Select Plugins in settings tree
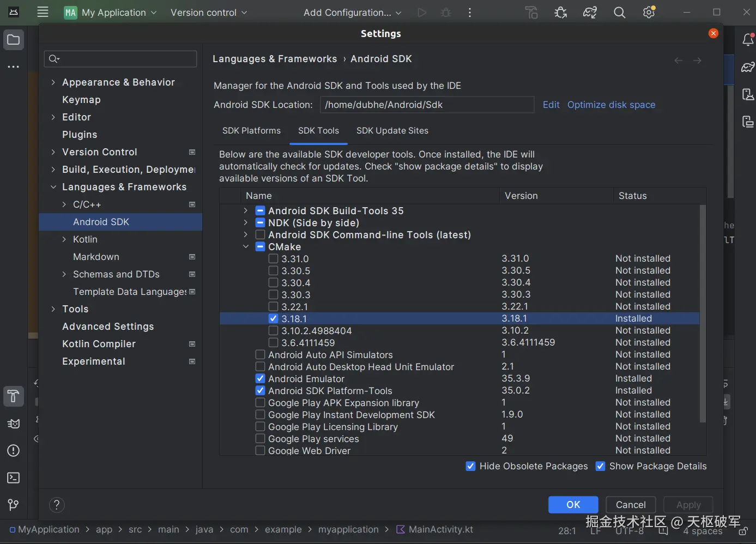Image resolution: width=756 pixels, height=544 pixels. (x=80, y=135)
